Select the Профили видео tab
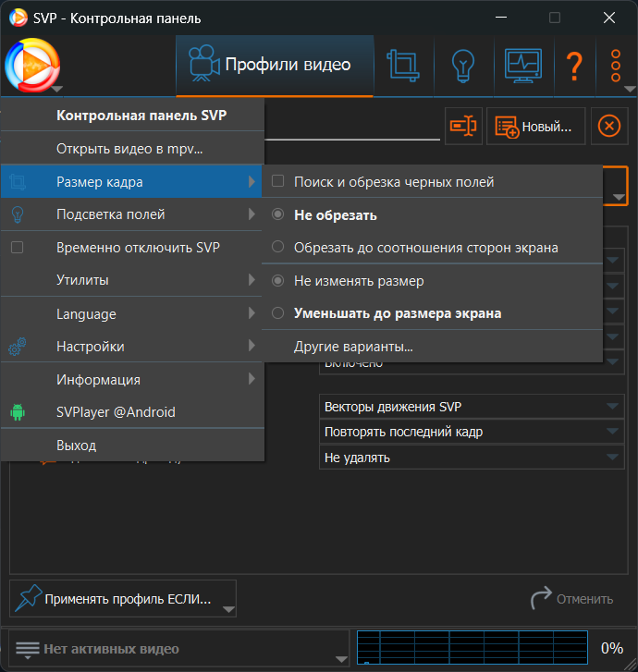The image size is (638, 672). [275, 66]
